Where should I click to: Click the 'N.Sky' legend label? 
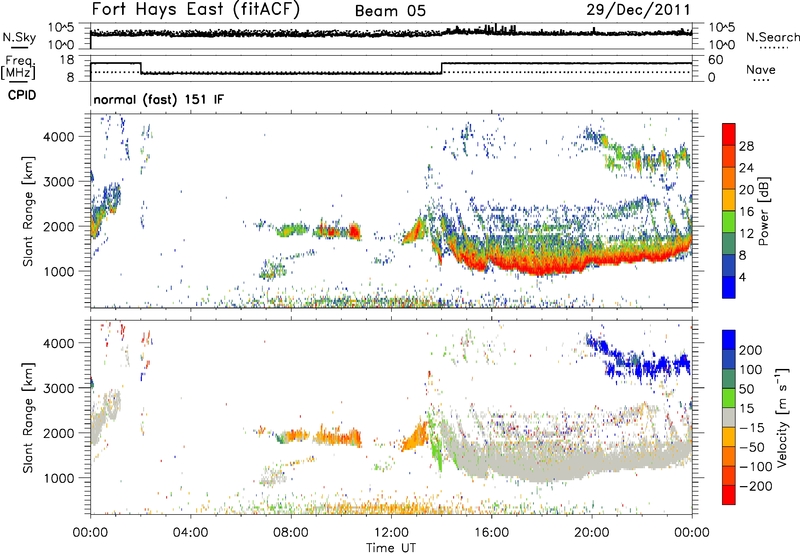pyautogui.click(x=19, y=37)
